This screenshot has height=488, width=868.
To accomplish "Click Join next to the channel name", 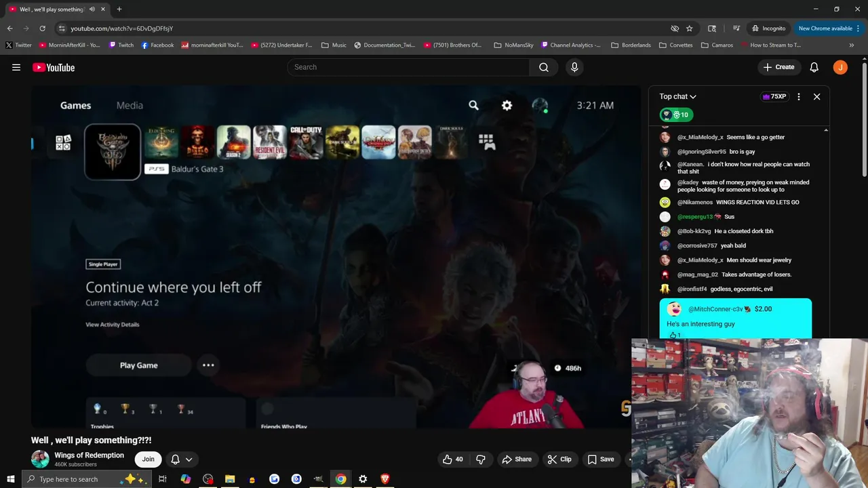I will click(x=148, y=459).
